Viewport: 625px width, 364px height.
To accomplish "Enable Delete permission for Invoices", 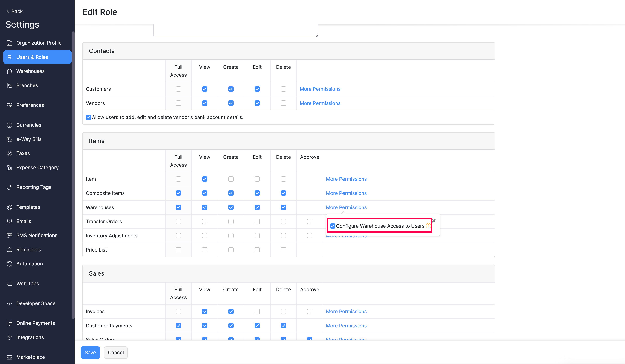I will (283, 312).
